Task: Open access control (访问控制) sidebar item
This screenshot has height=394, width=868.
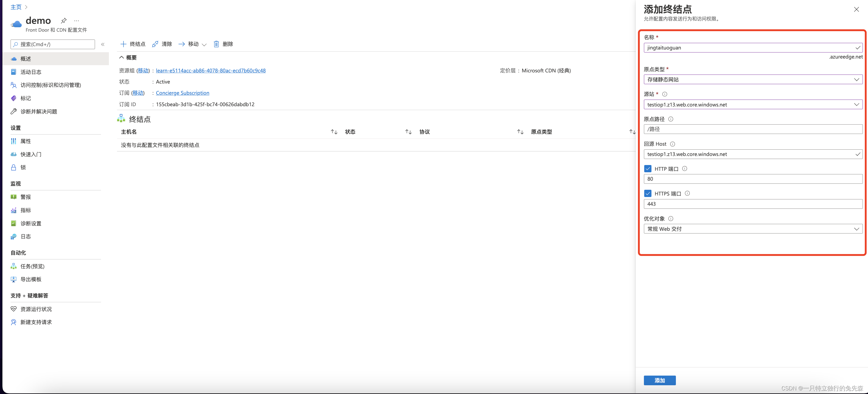Action: 51,85
